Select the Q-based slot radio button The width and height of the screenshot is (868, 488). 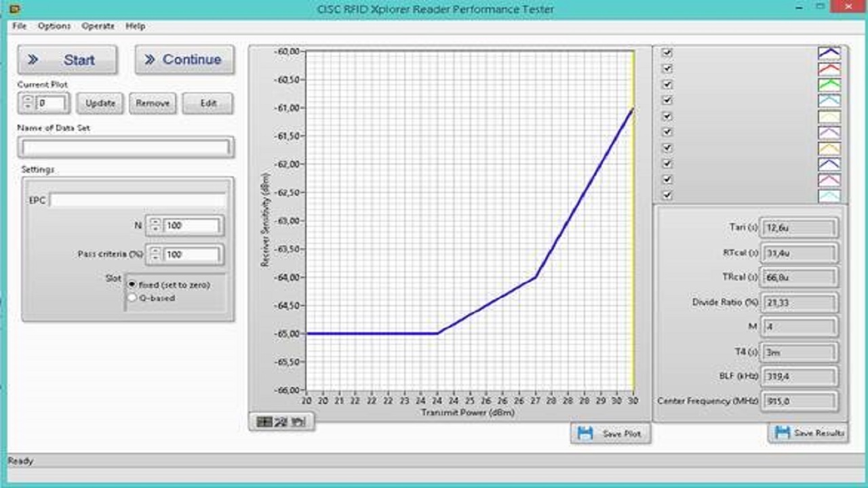(132, 298)
